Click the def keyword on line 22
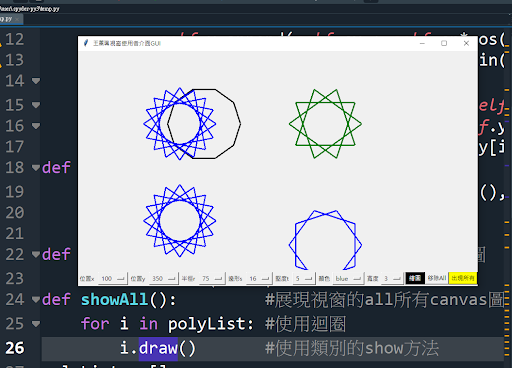This screenshot has height=368, width=512. pos(56,254)
